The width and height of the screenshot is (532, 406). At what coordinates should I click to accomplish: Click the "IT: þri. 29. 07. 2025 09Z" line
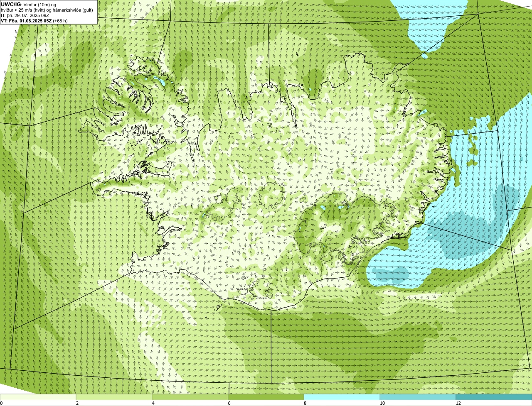click(x=25, y=15)
